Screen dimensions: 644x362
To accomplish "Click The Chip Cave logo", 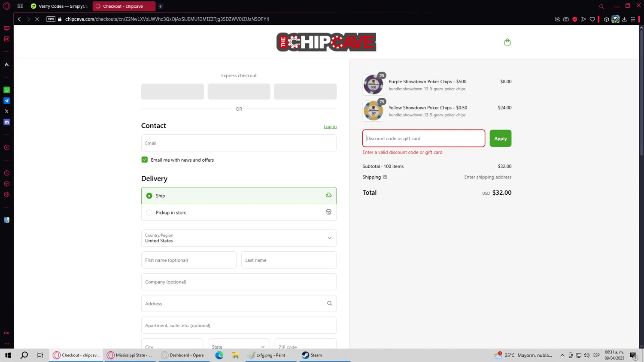I will pyautogui.click(x=326, y=42).
